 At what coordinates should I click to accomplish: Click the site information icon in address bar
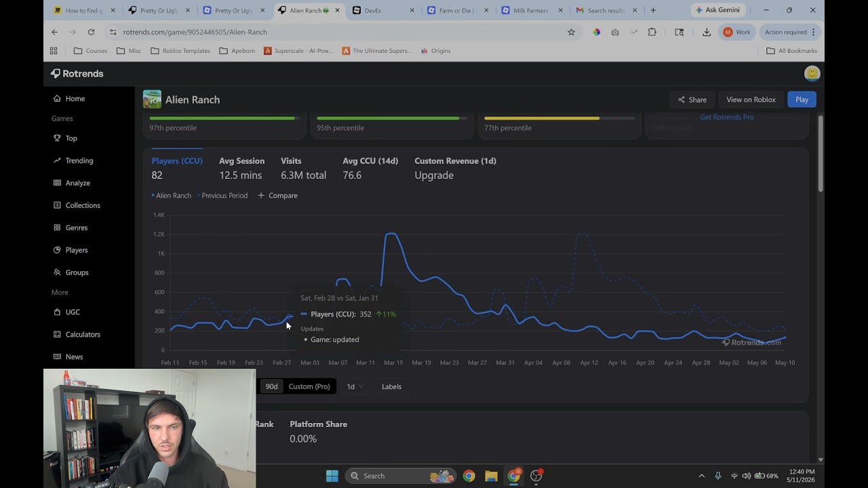tap(112, 32)
